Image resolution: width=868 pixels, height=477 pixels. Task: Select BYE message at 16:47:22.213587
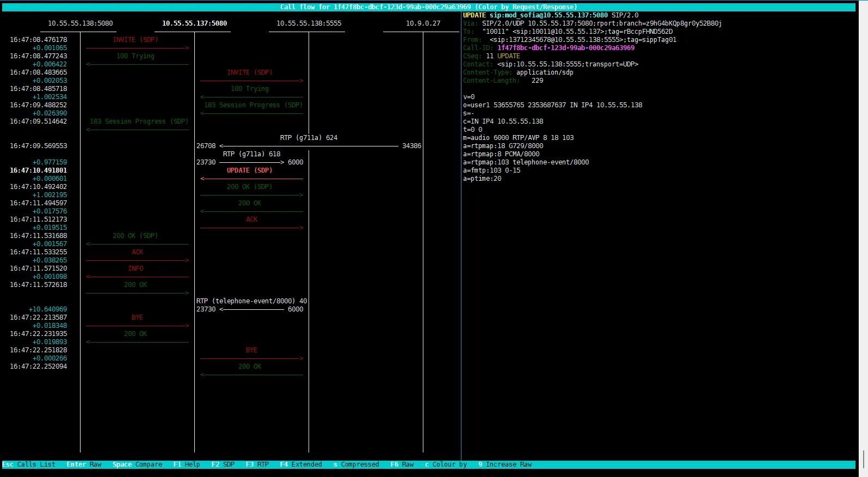pos(137,317)
